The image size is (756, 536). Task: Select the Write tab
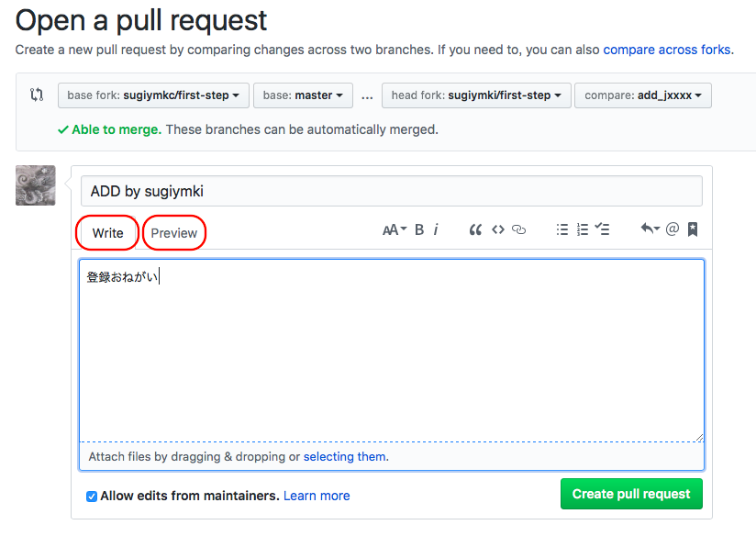(107, 233)
